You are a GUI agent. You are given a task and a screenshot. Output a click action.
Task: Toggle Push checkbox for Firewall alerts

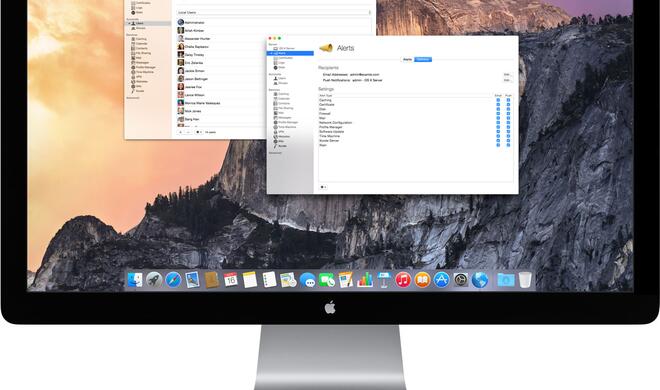click(508, 114)
